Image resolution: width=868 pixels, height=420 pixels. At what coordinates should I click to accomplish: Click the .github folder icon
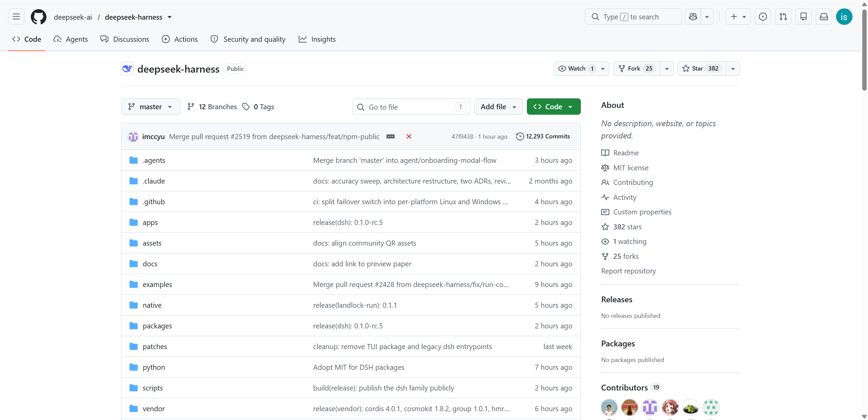[134, 202]
